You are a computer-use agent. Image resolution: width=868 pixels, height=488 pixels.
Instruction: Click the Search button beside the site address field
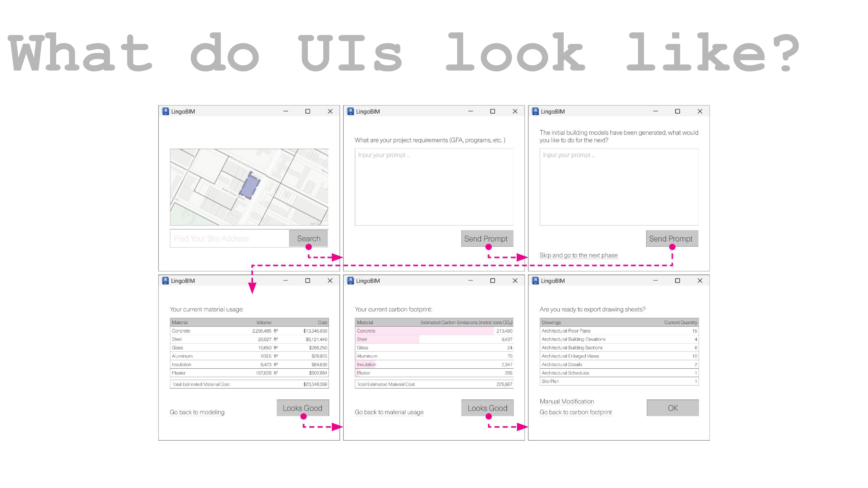[308, 239]
